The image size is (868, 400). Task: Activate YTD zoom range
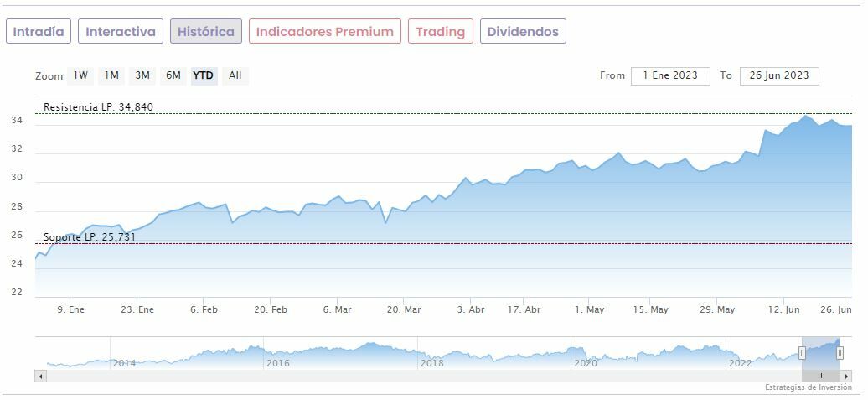pos(204,75)
